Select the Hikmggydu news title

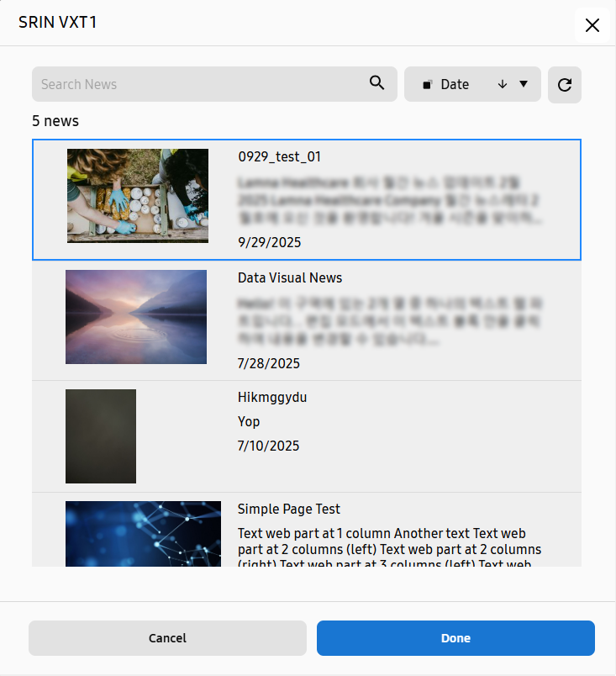pos(272,397)
